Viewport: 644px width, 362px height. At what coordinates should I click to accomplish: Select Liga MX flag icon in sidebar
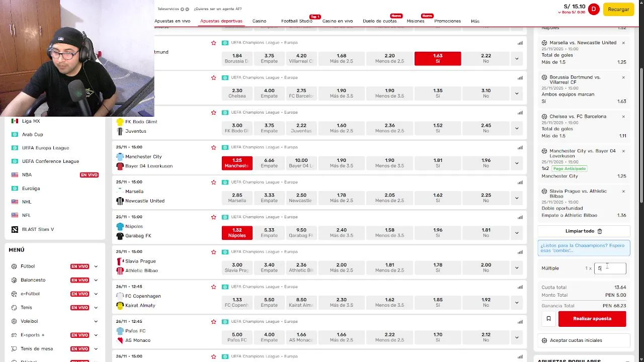point(15,121)
